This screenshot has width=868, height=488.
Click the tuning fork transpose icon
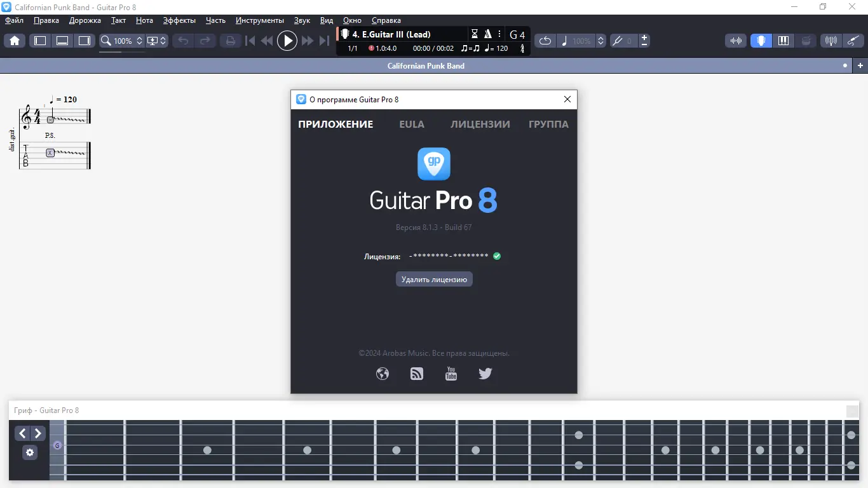point(616,41)
